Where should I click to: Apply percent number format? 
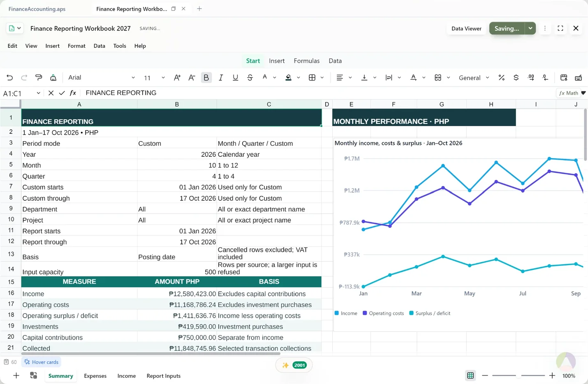(x=501, y=77)
